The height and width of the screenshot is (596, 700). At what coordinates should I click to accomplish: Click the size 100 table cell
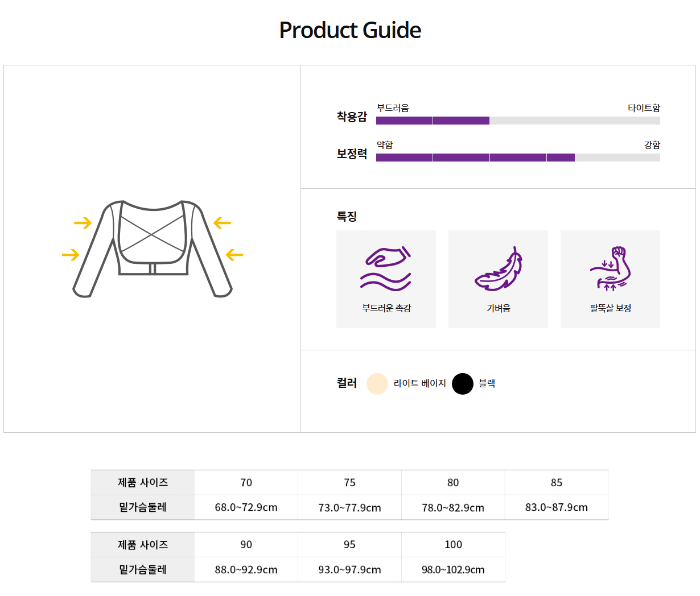click(453, 545)
